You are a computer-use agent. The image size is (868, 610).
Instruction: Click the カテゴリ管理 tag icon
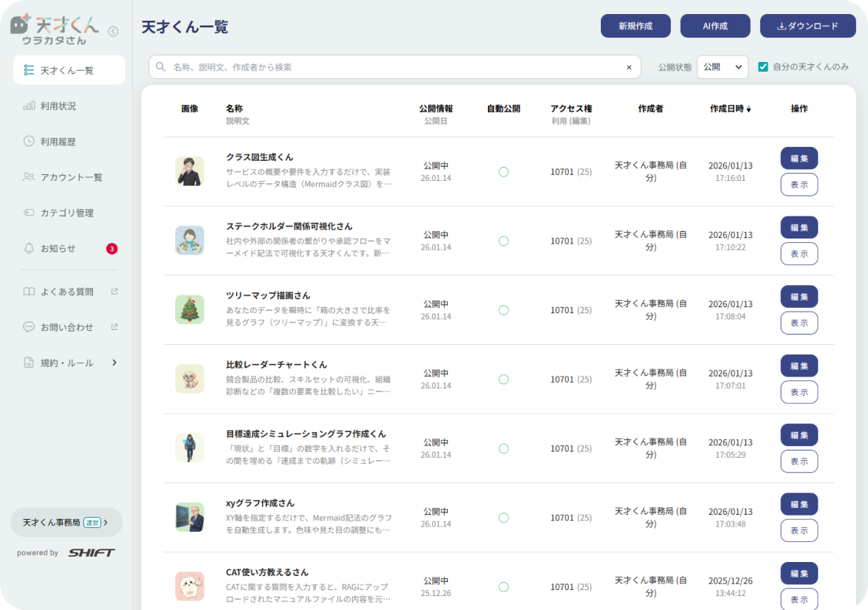(29, 213)
